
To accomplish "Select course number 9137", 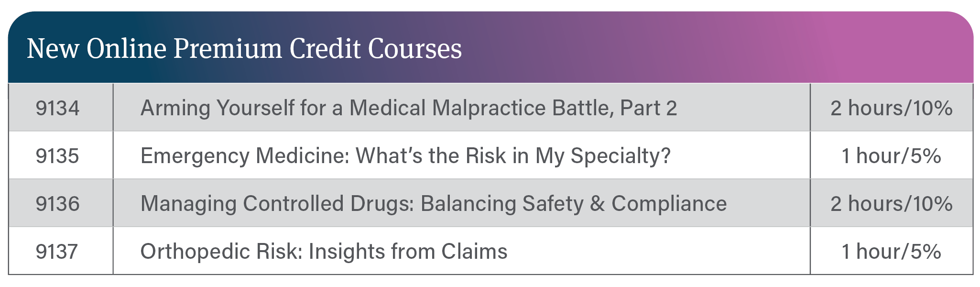I will tap(57, 252).
